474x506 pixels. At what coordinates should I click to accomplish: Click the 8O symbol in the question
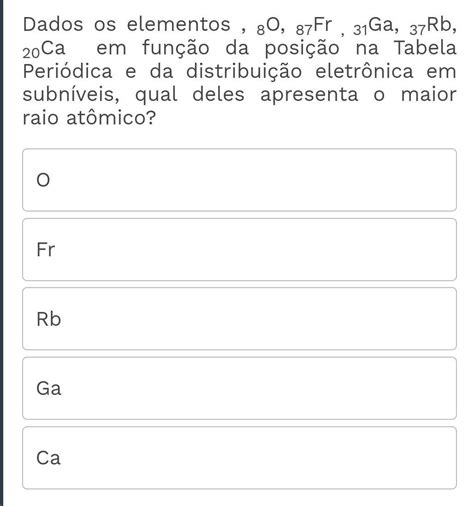(269, 26)
